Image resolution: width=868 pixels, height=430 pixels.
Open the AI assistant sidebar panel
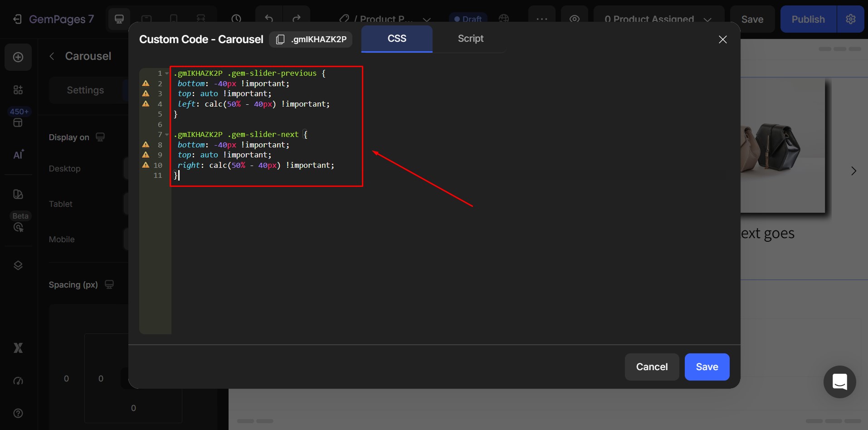tap(18, 154)
